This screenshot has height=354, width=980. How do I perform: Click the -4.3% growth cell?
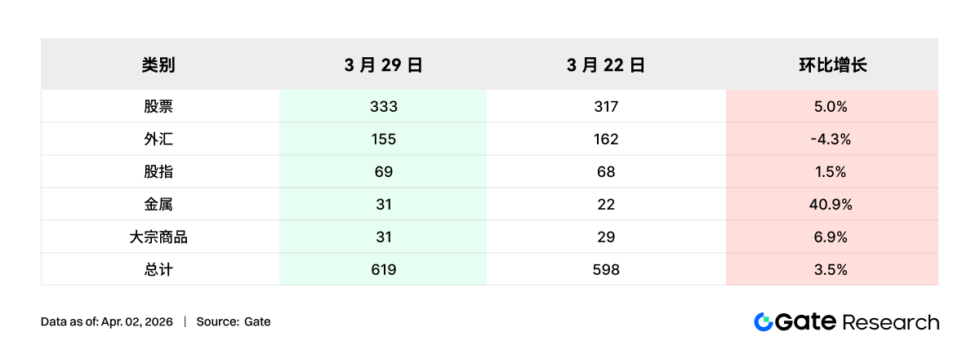(831, 139)
